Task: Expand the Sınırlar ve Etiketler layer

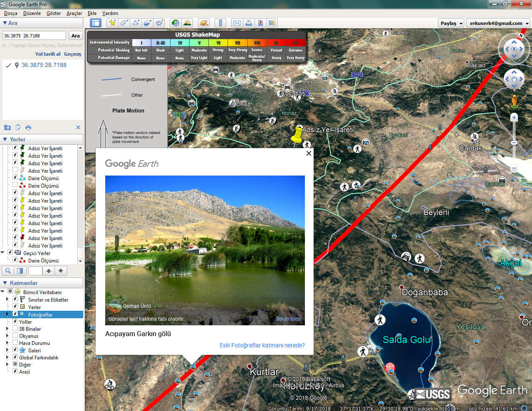Action: (x=7, y=299)
